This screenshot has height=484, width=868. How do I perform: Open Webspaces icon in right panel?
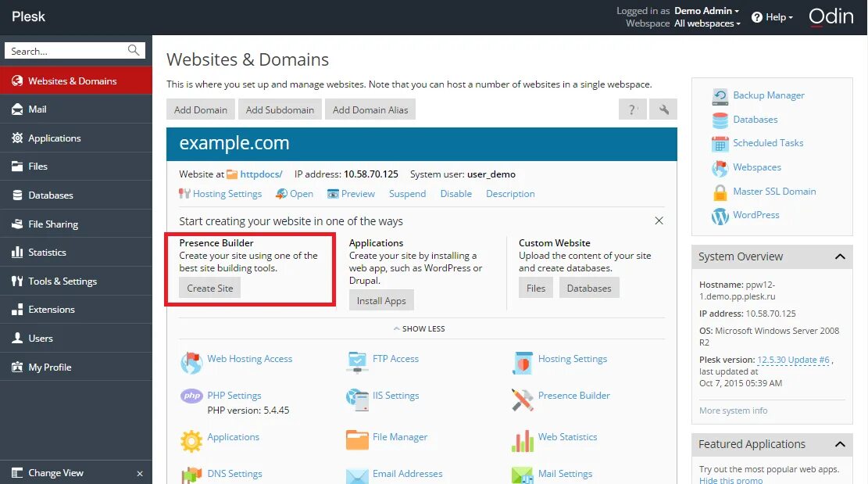click(720, 168)
